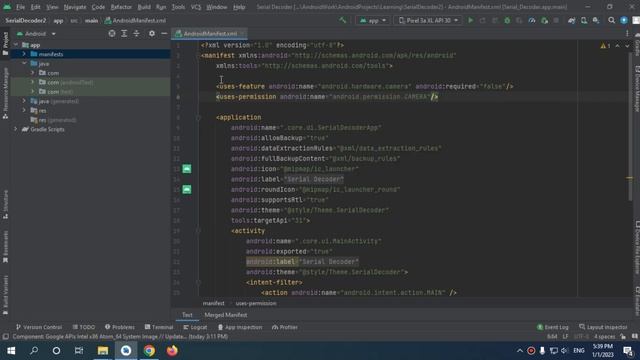Click the uses-permission breadcrumb below editor
640x360 pixels.
256,303
